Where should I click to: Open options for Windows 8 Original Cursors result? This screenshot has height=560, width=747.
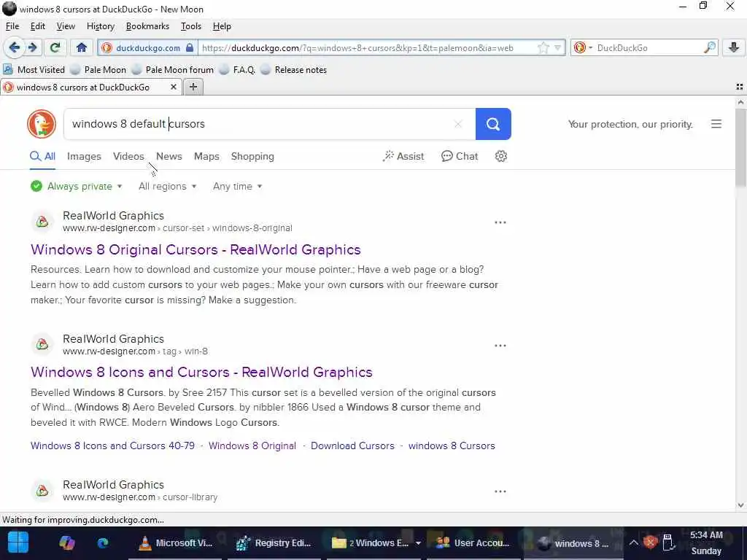coord(500,222)
